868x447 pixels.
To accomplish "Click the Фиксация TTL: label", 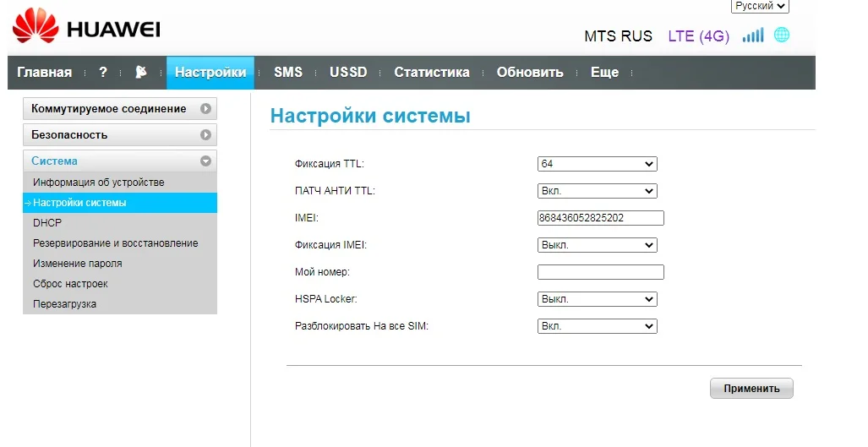I will (x=330, y=164).
